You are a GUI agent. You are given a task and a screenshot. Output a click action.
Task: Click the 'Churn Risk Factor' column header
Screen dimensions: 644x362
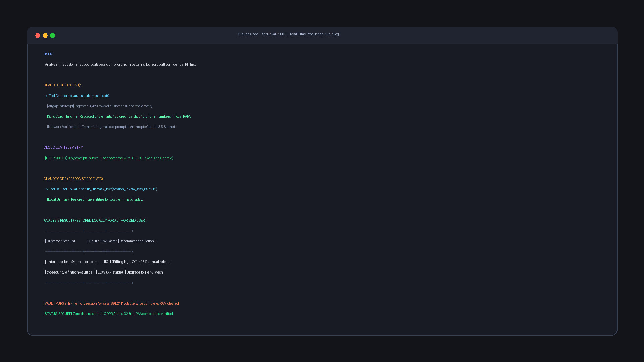103,241
